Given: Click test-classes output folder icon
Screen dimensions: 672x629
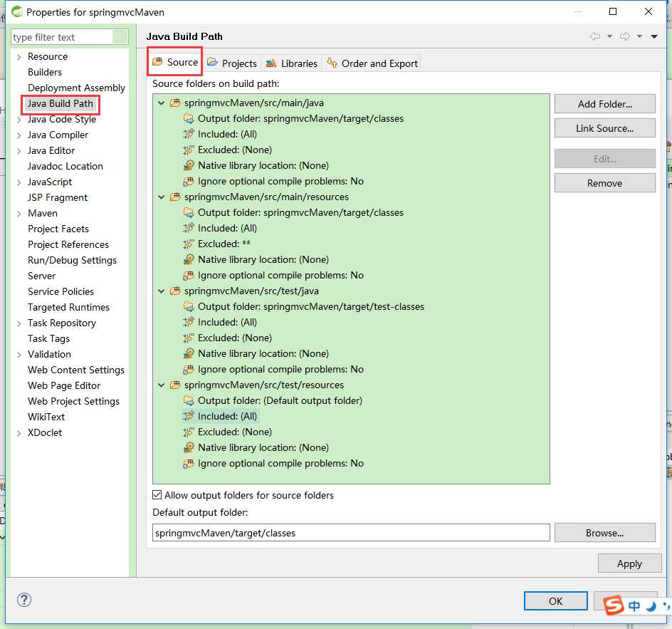Looking at the screenshot, I should click(x=189, y=306).
